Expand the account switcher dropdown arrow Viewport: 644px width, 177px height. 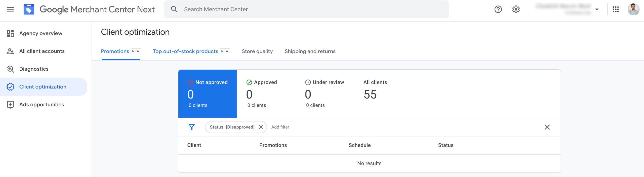(597, 9)
